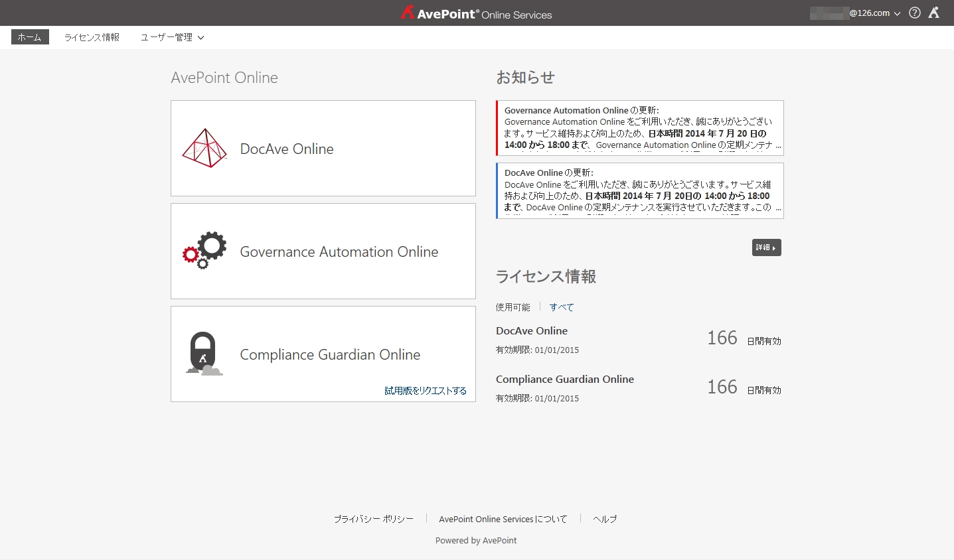954x560 pixels.
Task: Open the Compliance Guardian Online tile
Action: tap(323, 354)
